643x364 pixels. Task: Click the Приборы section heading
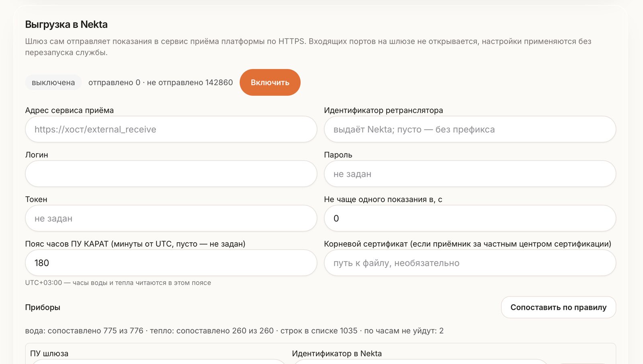[x=43, y=307]
